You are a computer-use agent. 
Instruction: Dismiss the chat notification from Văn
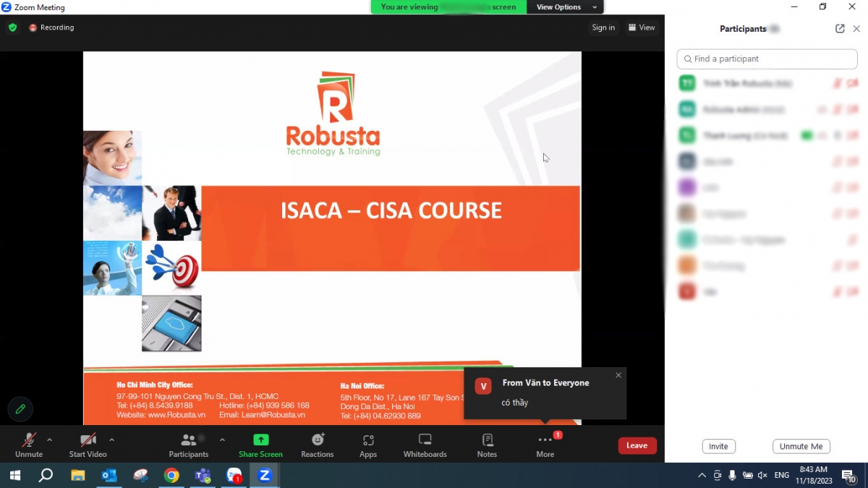tap(618, 375)
